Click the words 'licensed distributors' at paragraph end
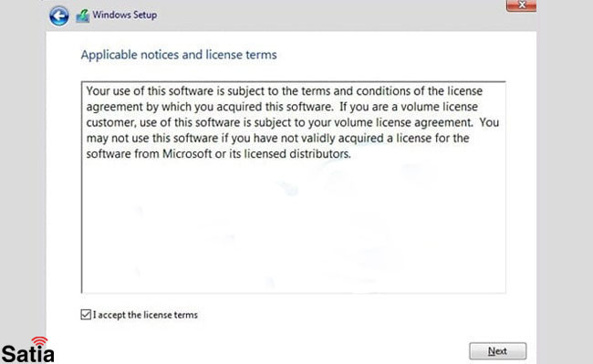 coord(297,154)
